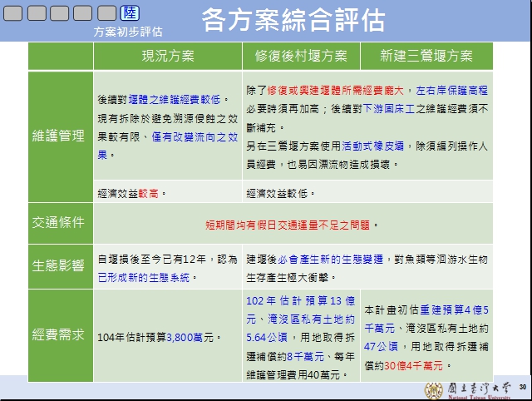
Task: Click the red text 30億4千萬元
Action: (x=414, y=366)
